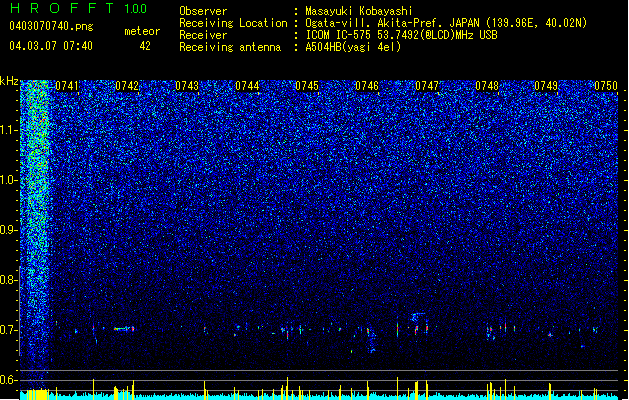This screenshot has height=400, width=629.
Task: Click the date stamp 04.03.07 07:40
Action: click(51, 46)
